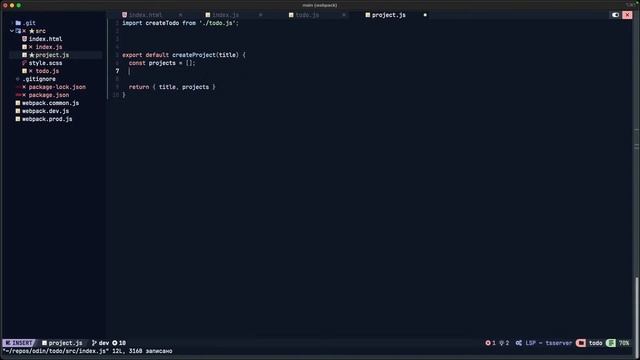The image size is (640, 360).
Task: Click the package-lock.json npm icon
Action: pos(18,87)
